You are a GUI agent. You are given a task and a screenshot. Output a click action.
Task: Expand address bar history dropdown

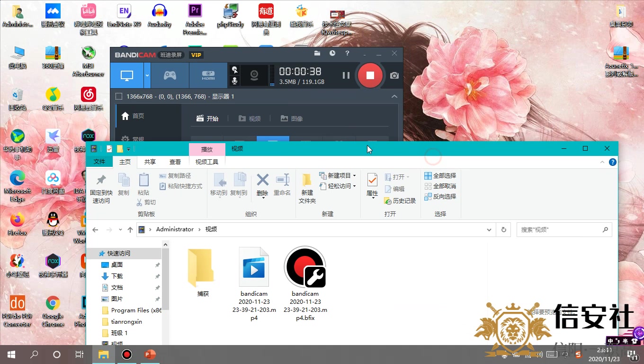(489, 229)
